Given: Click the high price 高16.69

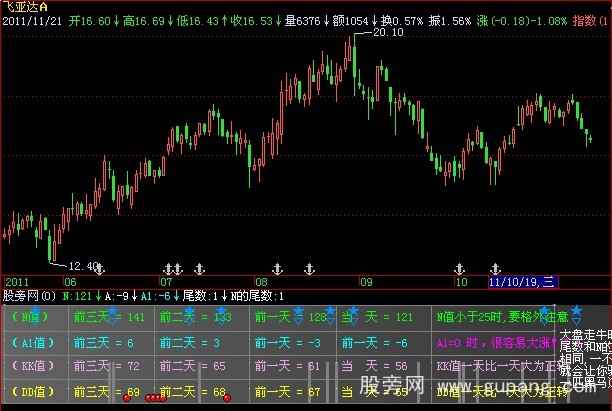Looking at the screenshot, I should (x=144, y=21).
